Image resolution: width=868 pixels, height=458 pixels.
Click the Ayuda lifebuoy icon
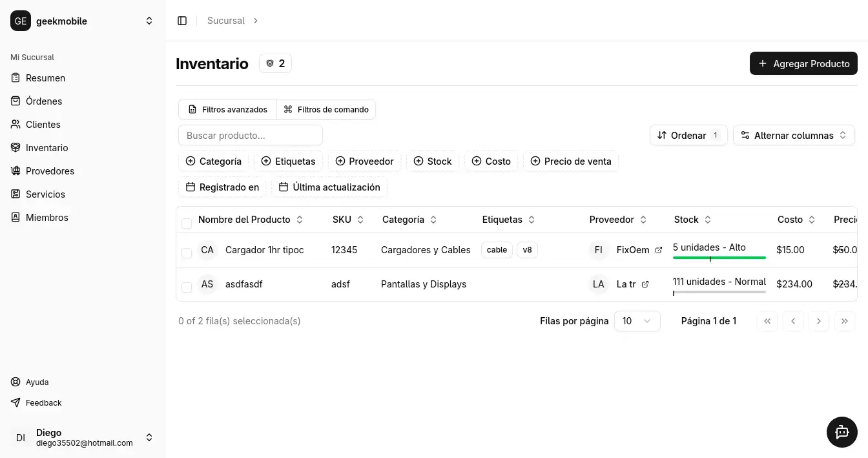[x=15, y=382]
